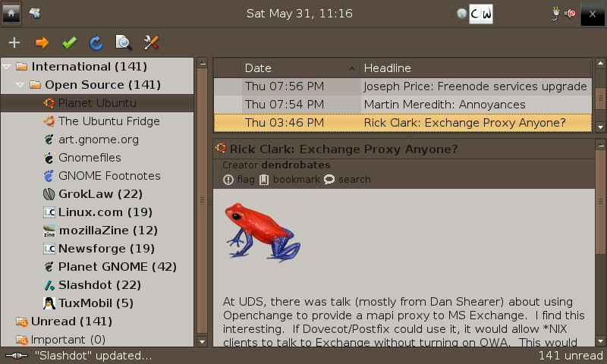This screenshot has width=607, height=364.
Task: Sort by the Headline column header
Action: pos(476,68)
